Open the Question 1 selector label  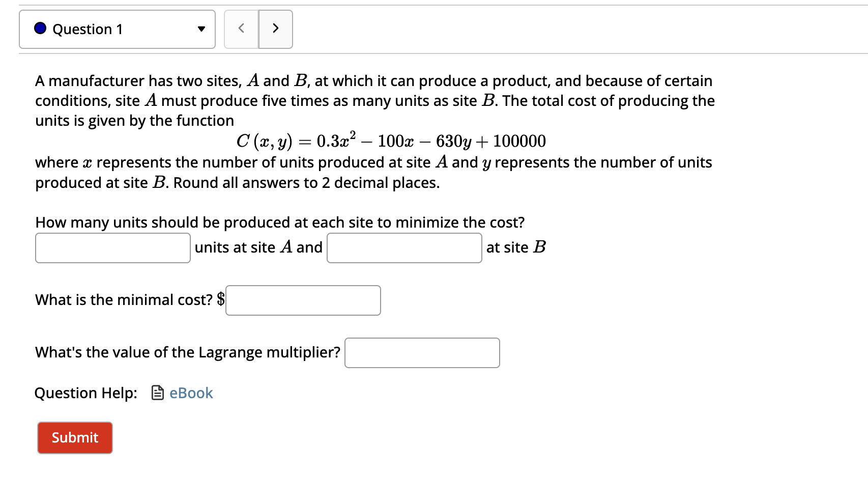(88, 30)
